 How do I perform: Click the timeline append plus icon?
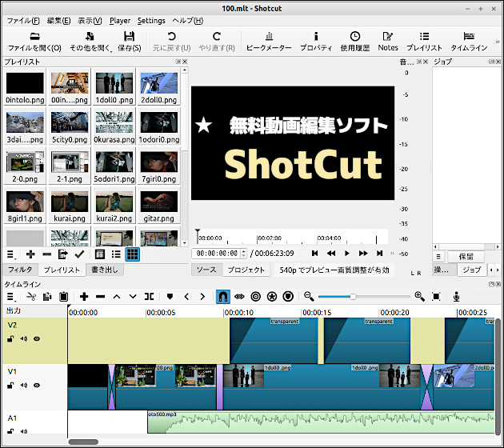[84, 297]
